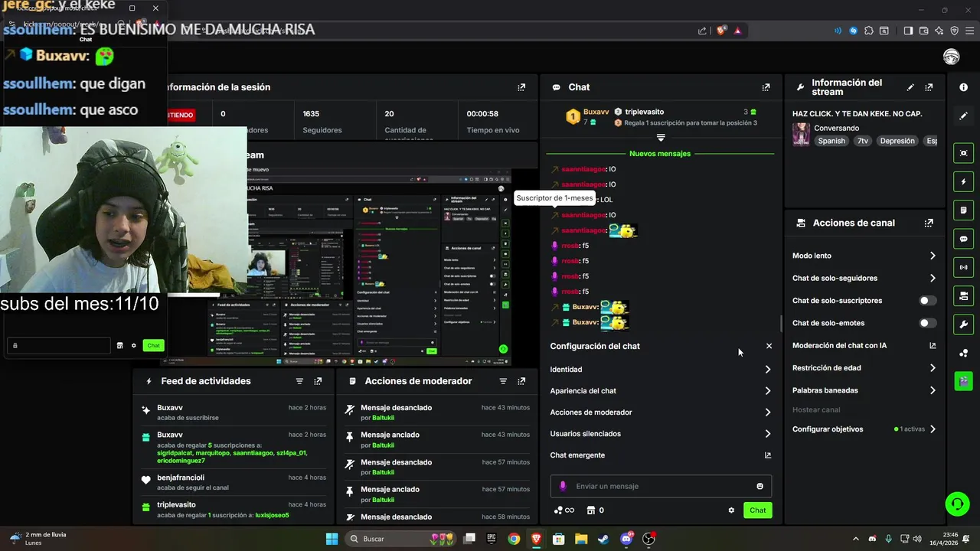Screen dimensions: 980x551
Task: Click the green clapperboard sidebar button
Action: click(x=963, y=380)
